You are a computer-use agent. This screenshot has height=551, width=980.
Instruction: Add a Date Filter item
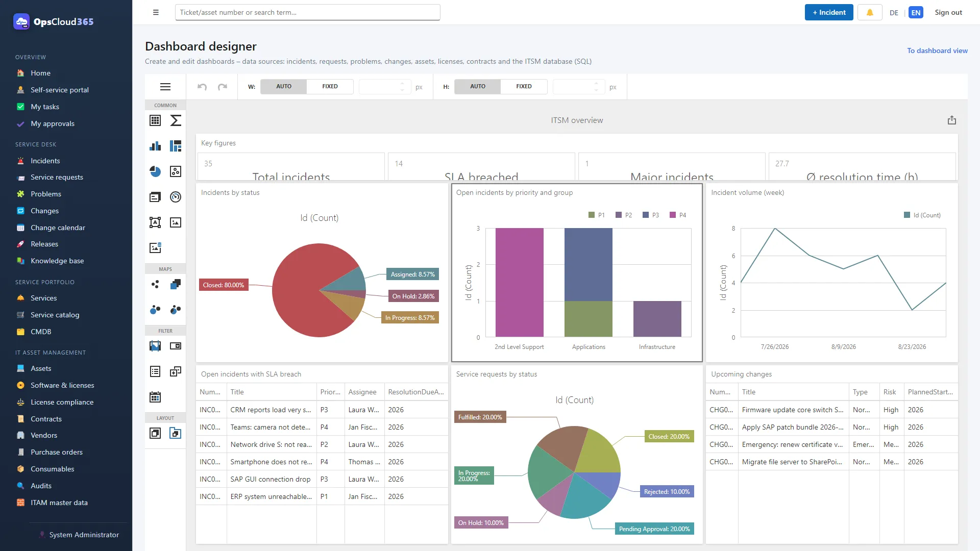coord(155,397)
